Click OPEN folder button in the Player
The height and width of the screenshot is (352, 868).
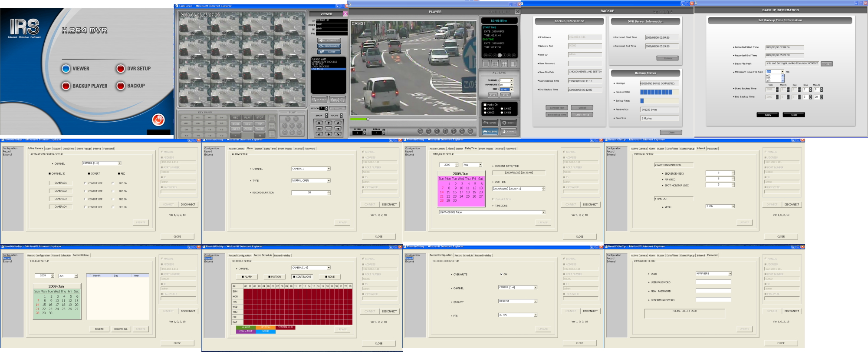coord(490,123)
